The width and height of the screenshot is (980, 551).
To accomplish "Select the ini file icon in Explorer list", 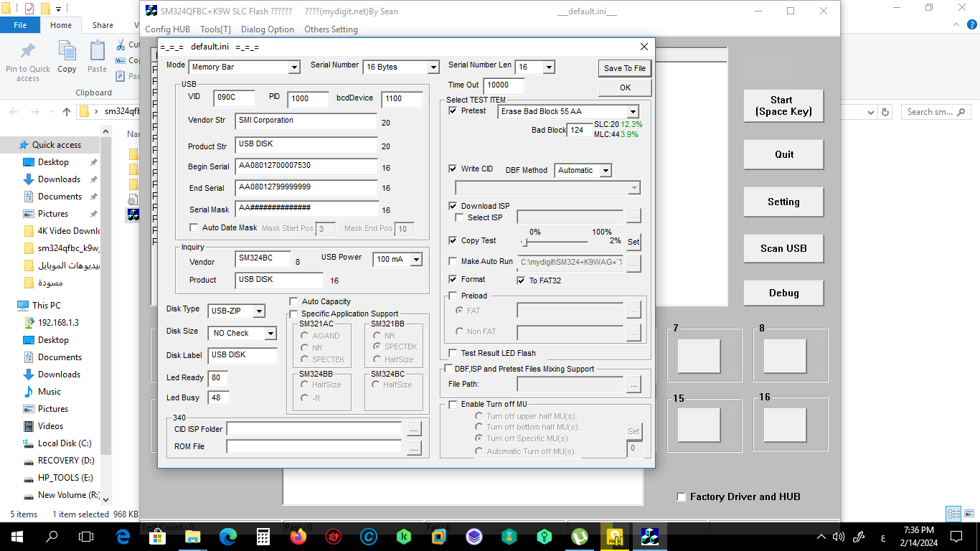I will (133, 199).
